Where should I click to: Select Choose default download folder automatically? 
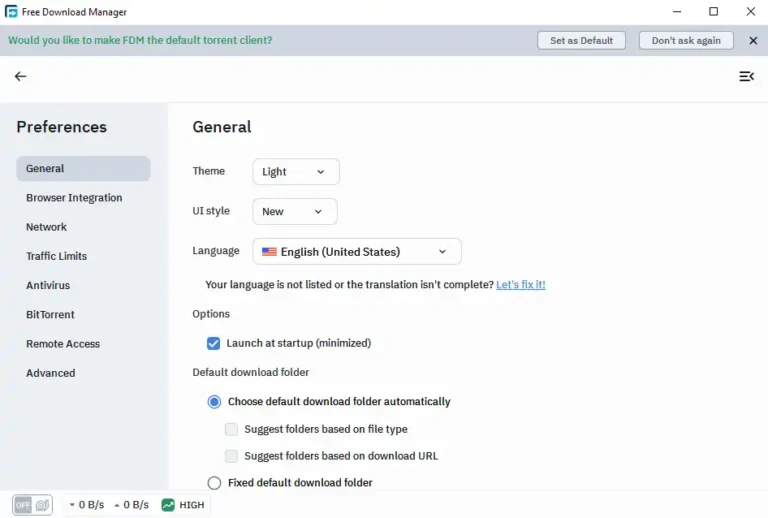214,402
